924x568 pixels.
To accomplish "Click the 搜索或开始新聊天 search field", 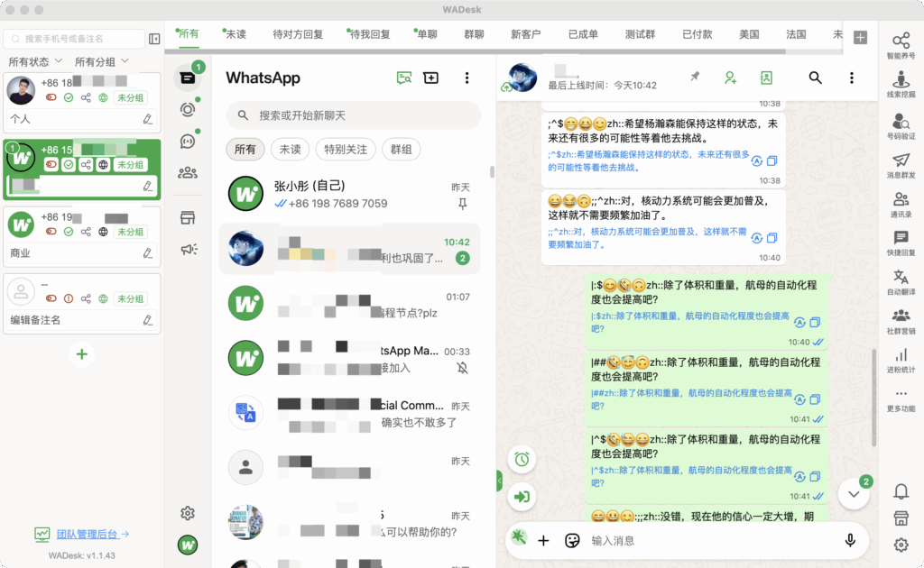I will click(352, 115).
